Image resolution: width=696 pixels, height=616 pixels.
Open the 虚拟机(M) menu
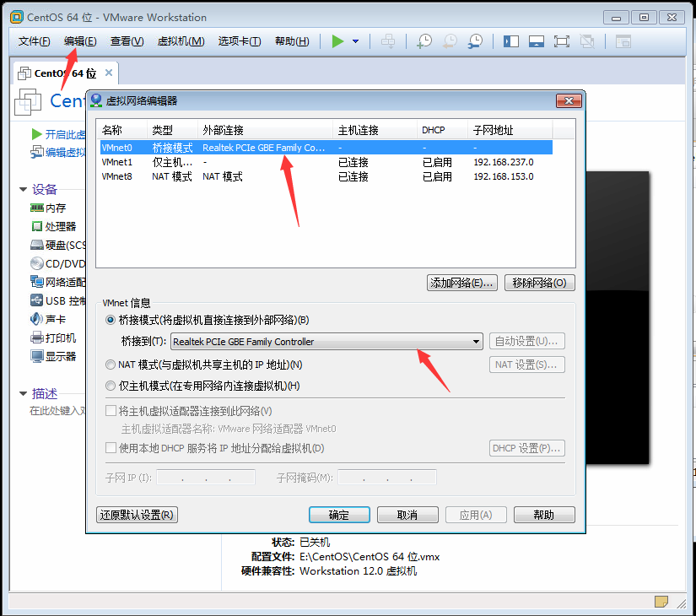pyautogui.click(x=181, y=41)
